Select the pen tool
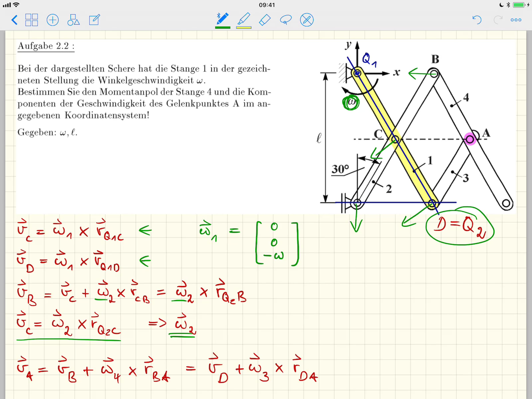This screenshot has height=399, width=532. click(x=223, y=19)
